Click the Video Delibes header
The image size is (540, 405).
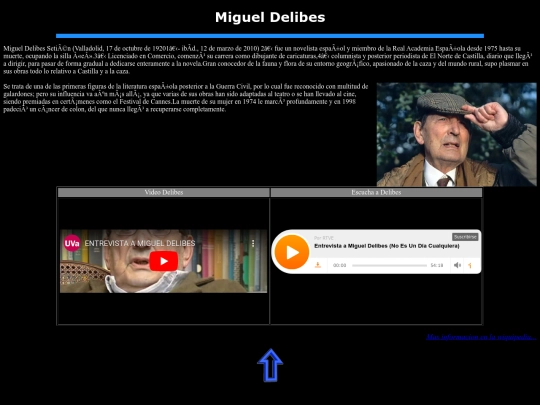click(x=164, y=192)
